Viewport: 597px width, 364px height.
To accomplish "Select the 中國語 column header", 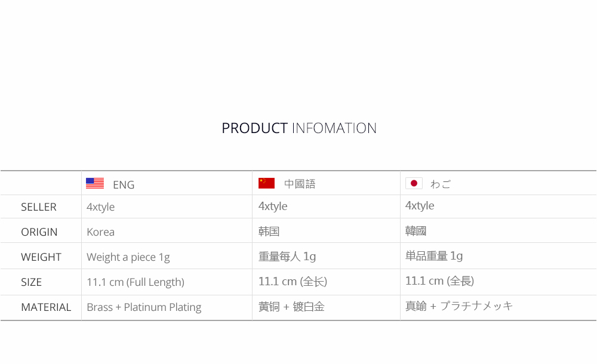I will tap(300, 184).
